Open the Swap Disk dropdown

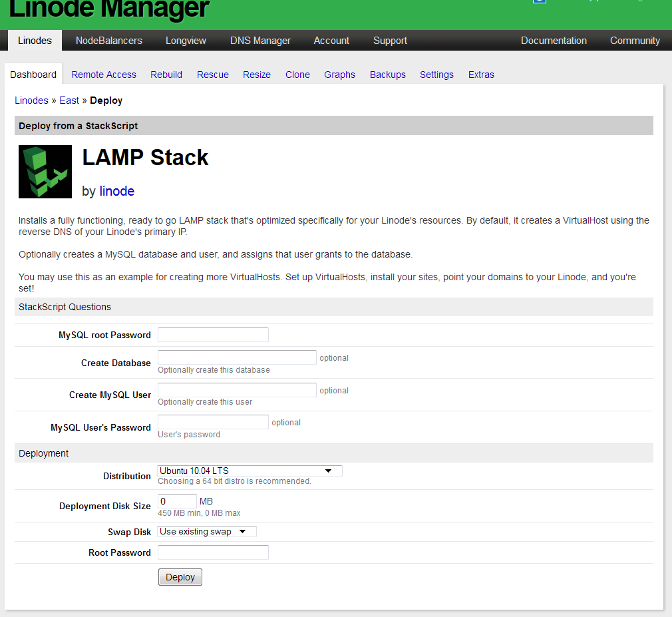point(207,532)
